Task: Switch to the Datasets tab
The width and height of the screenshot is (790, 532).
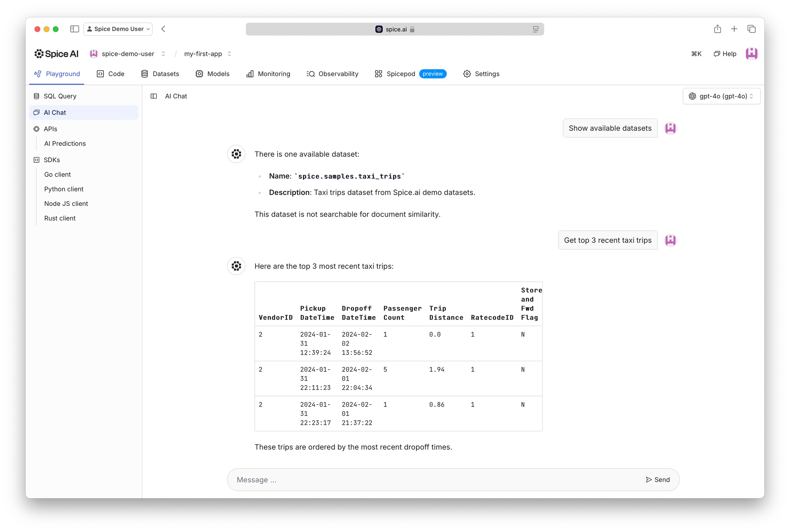Action: point(160,74)
